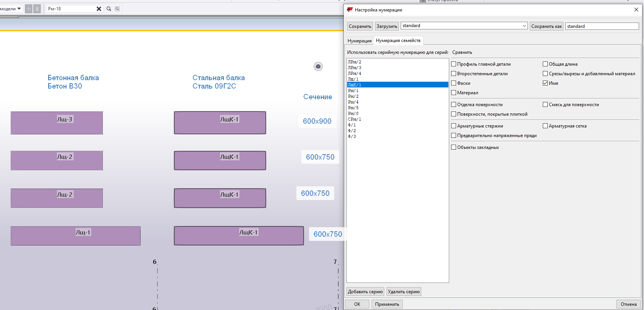Expand the модели dropdown arrow
This screenshot has width=644, height=310.
point(19,9)
